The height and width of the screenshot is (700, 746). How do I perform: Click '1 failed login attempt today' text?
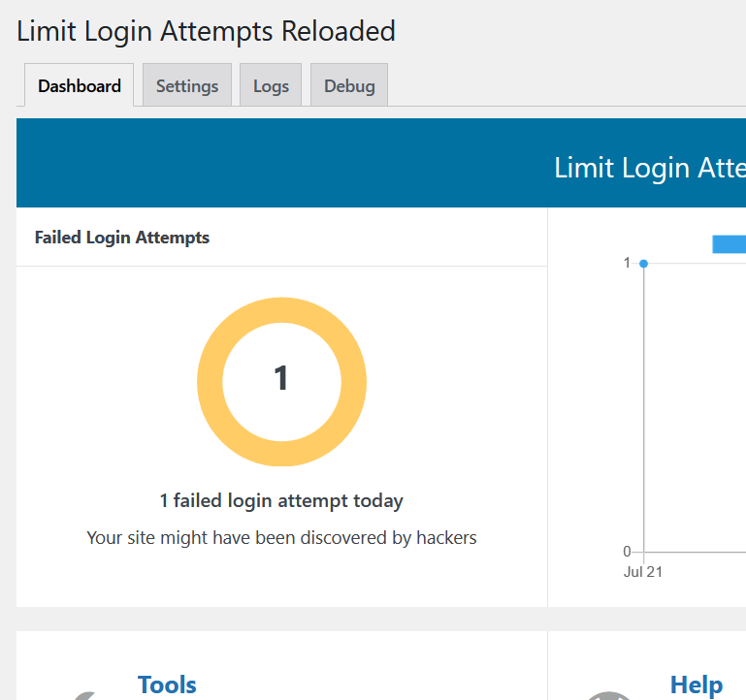(x=281, y=500)
